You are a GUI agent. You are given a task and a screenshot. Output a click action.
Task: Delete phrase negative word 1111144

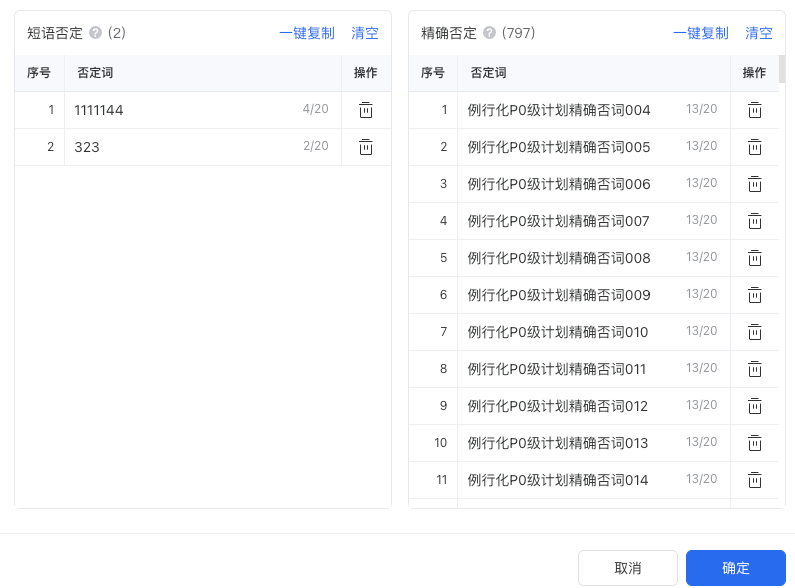pos(366,110)
